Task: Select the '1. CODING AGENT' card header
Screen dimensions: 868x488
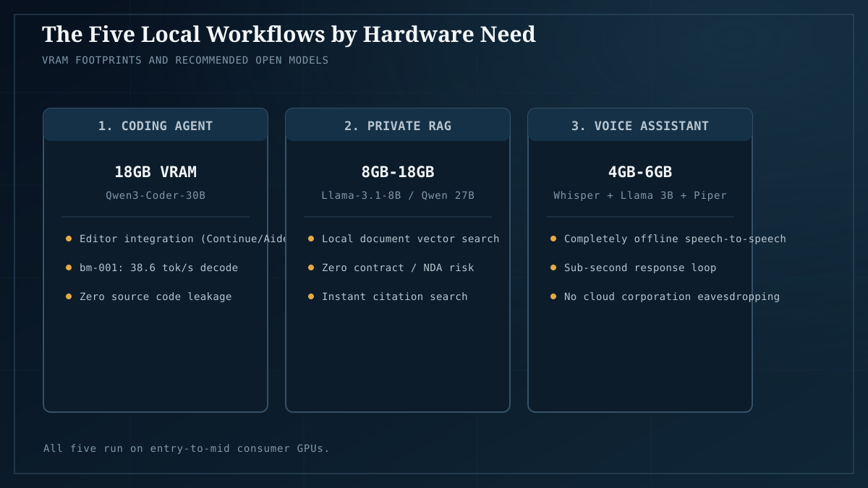Action: [156, 126]
